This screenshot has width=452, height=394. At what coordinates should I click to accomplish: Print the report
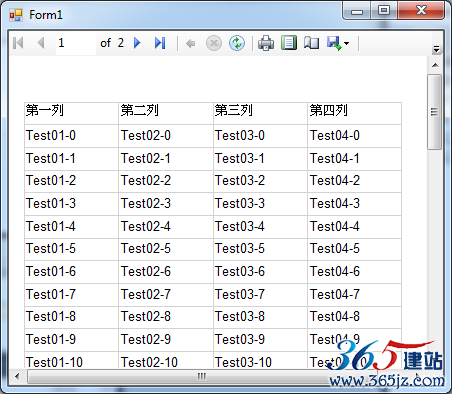point(266,43)
